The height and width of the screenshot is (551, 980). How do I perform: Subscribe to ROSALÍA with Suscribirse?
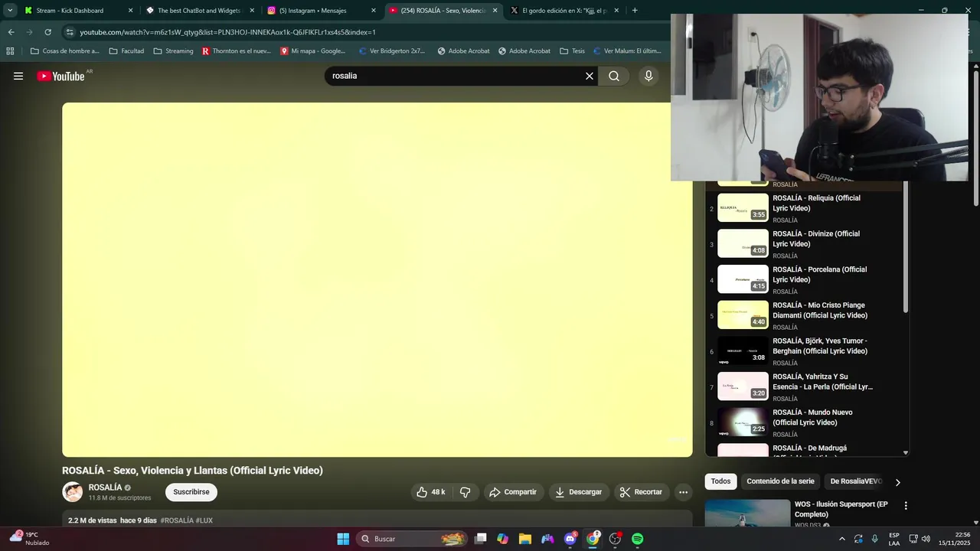click(191, 492)
